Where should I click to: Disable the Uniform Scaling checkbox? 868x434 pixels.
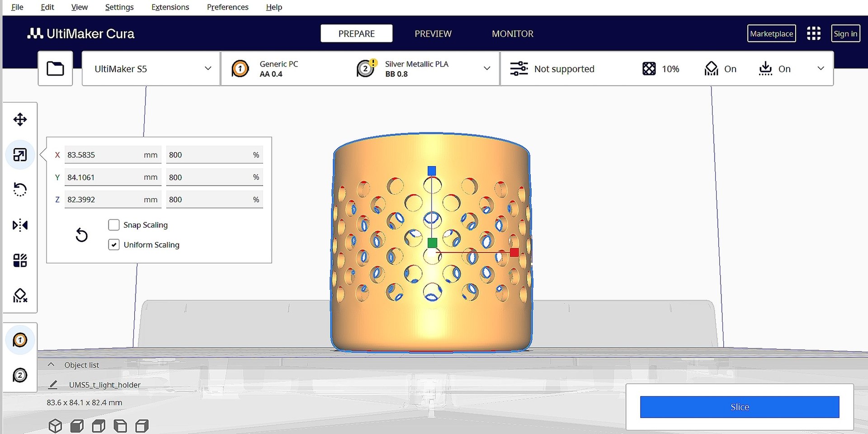pos(114,245)
